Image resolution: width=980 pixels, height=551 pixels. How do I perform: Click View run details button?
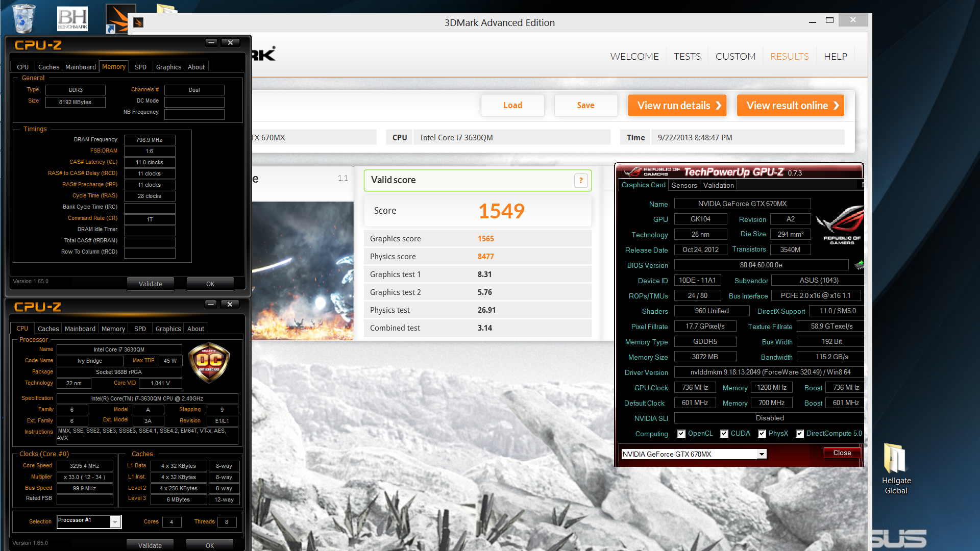(677, 105)
